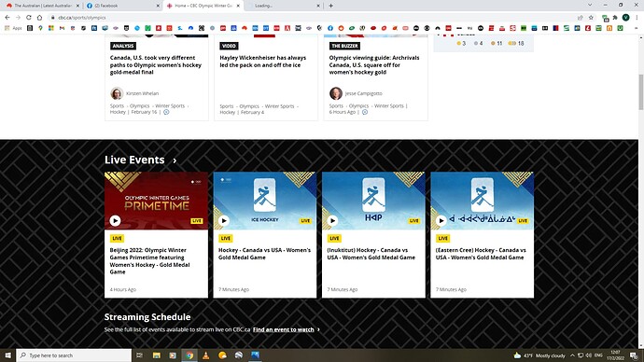The image size is (644, 362).
Task: Open the Extensions puzzle piece menu
Action: [615, 17]
